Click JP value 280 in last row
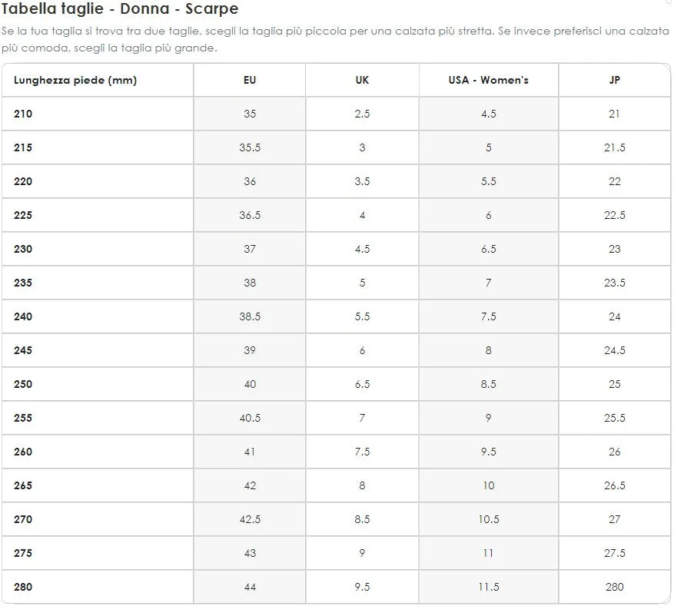This screenshot has width=684, height=616. [614, 587]
